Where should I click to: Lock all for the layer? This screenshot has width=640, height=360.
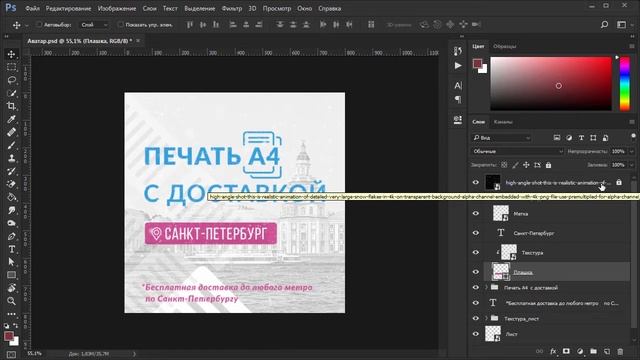(548, 165)
